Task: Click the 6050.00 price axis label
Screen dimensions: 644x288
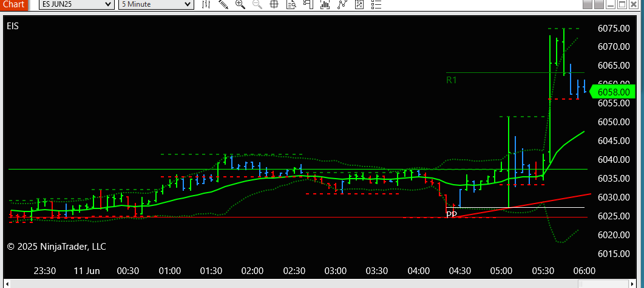Action: click(x=614, y=122)
